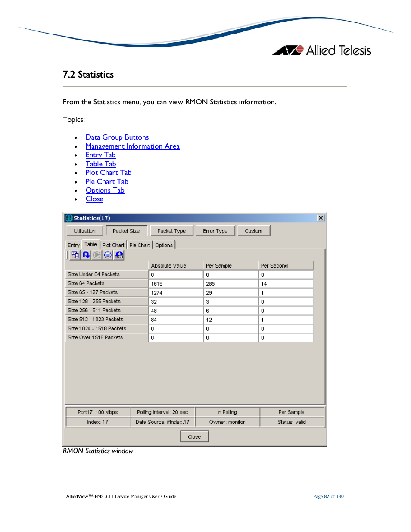Click the Per Sample status field at bottom
This screenshot has height=532, width=411.
292,412
